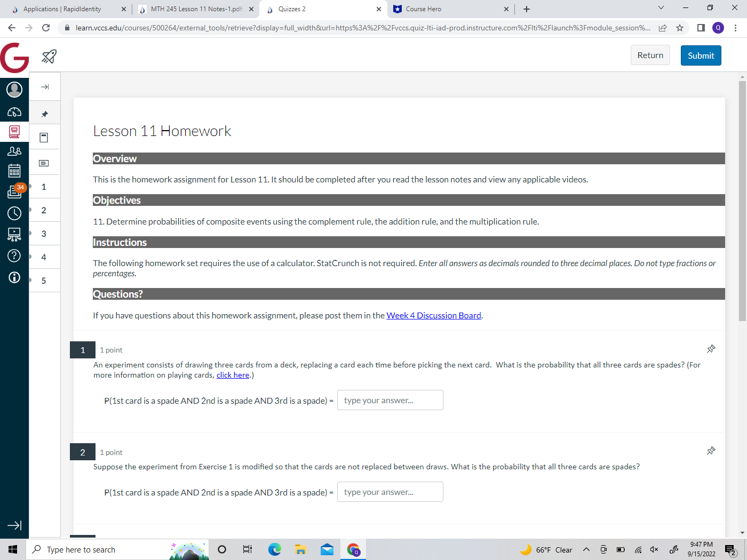Pin question 2
The height and width of the screenshot is (560, 747).
click(x=711, y=451)
